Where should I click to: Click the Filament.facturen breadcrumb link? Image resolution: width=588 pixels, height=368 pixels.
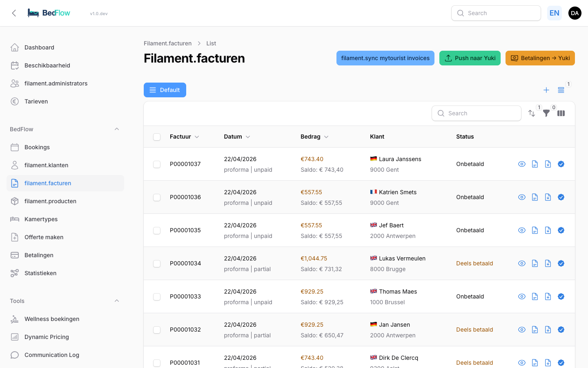point(167,43)
